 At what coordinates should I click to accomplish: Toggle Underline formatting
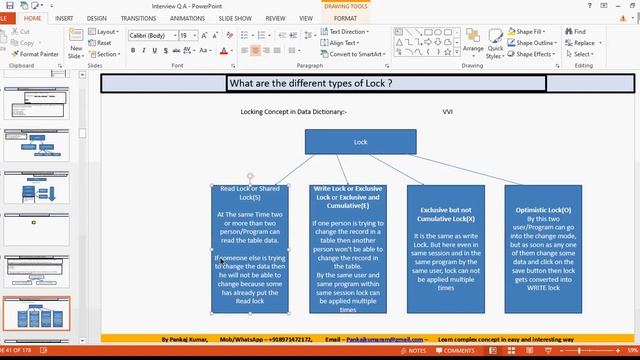click(154, 51)
